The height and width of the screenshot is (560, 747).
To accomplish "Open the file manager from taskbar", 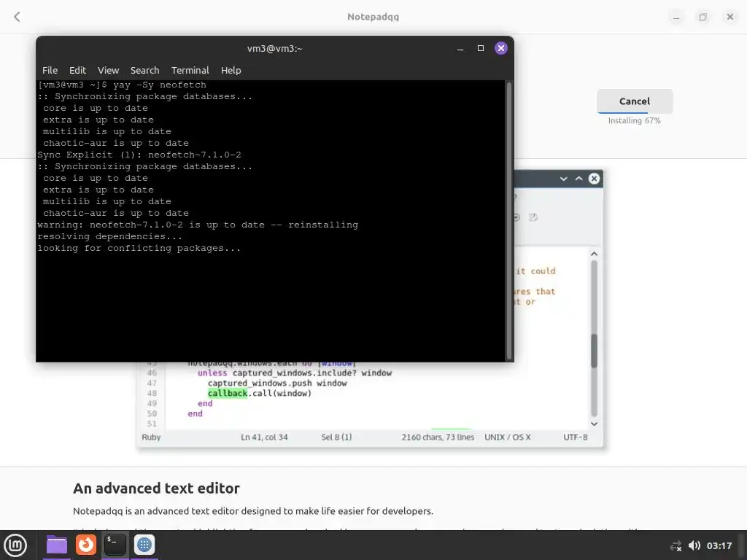I will point(57,545).
